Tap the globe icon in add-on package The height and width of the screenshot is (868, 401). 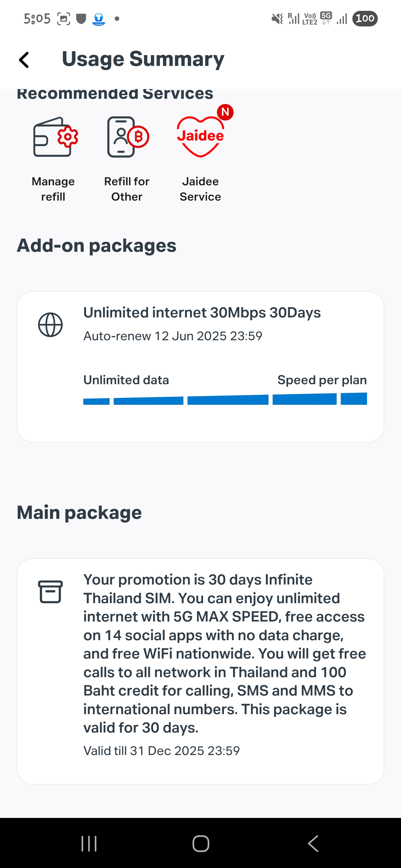(x=50, y=325)
